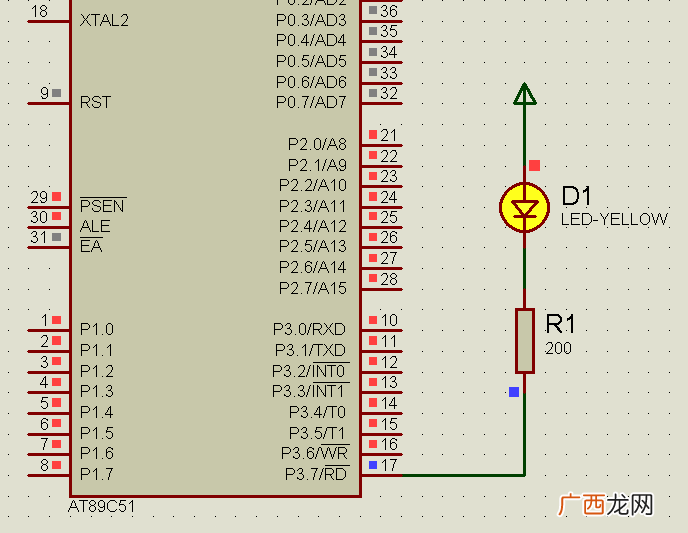The image size is (688, 533).
Task: Click the grey logic indicator at pin 36
Action: click(x=373, y=10)
